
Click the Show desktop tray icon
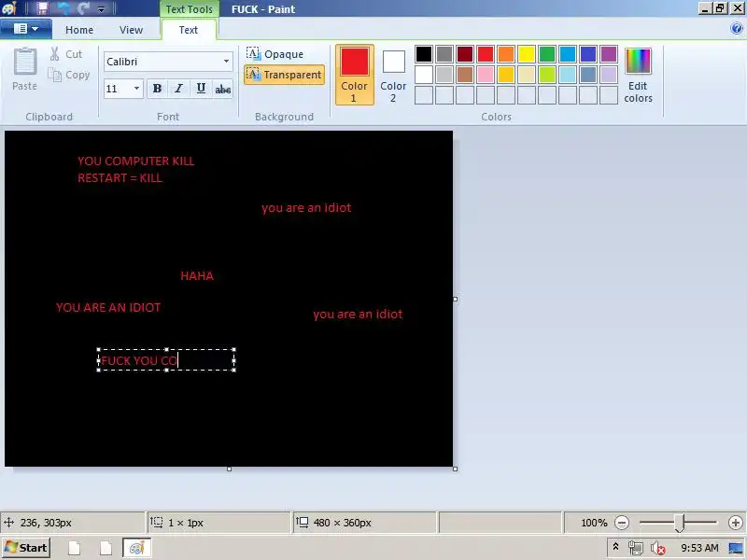pos(736,548)
